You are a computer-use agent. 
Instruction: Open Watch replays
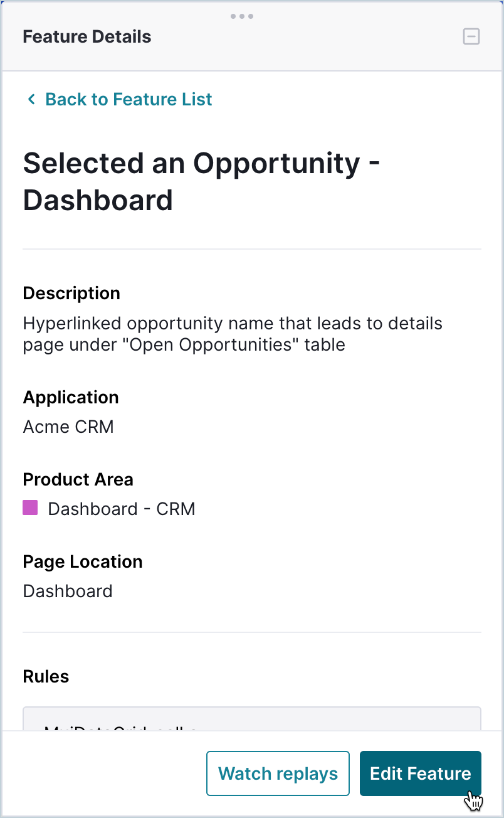click(x=278, y=773)
